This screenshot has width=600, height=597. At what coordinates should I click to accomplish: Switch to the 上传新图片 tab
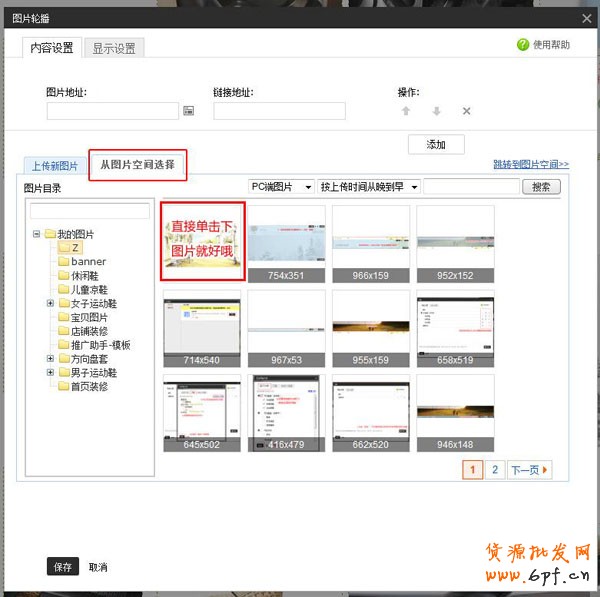pyautogui.click(x=55, y=166)
